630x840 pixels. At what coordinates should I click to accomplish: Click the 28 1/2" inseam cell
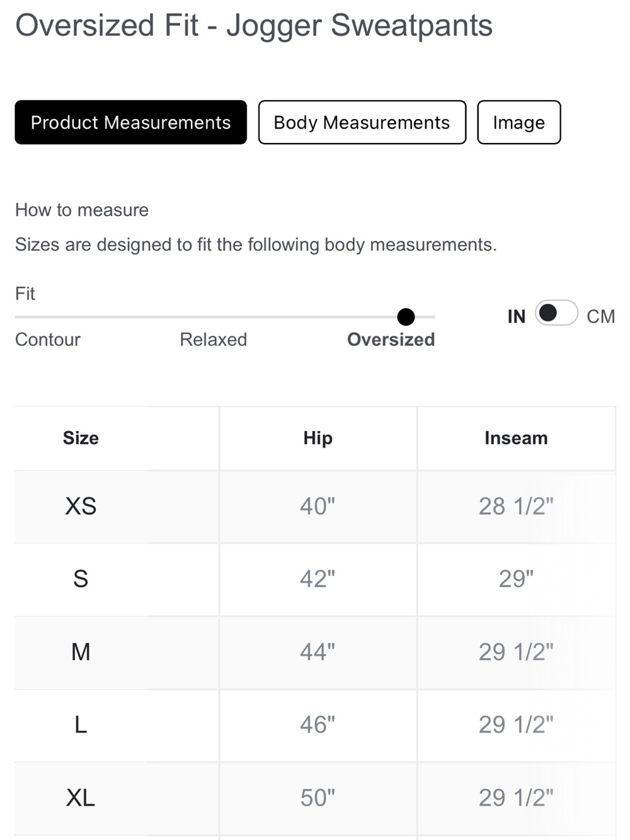click(x=516, y=506)
